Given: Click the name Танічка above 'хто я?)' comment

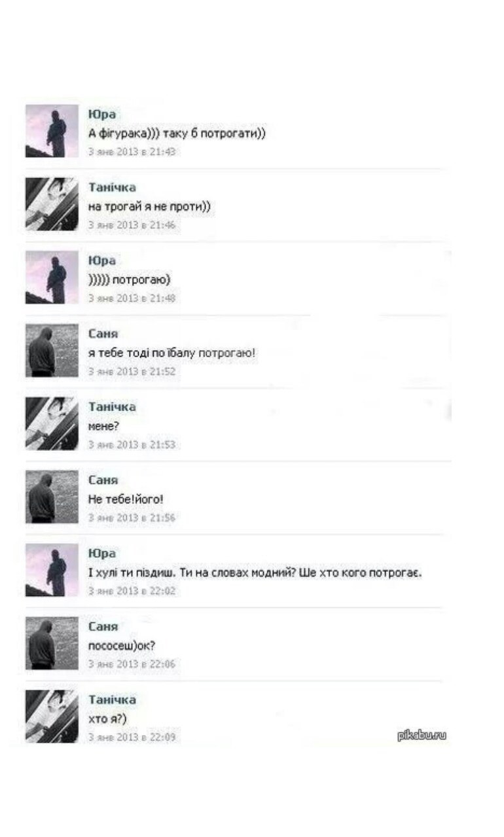Looking at the screenshot, I should [x=112, y=700].
